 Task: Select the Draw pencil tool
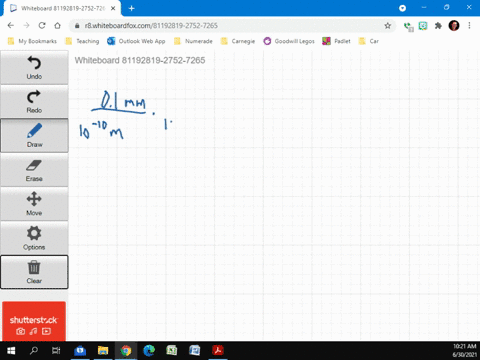click(x=34, y=136)
